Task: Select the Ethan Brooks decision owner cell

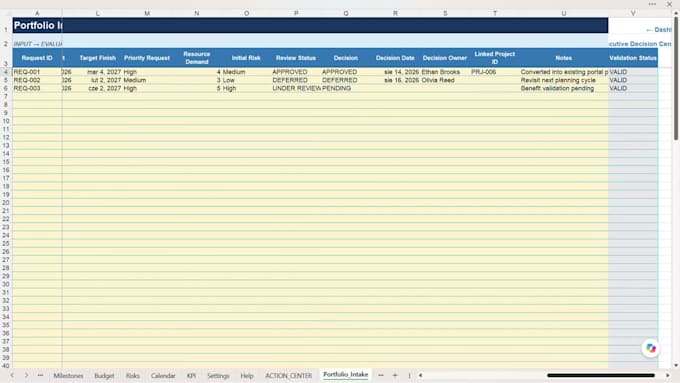Action: click(x=445, y=72)
